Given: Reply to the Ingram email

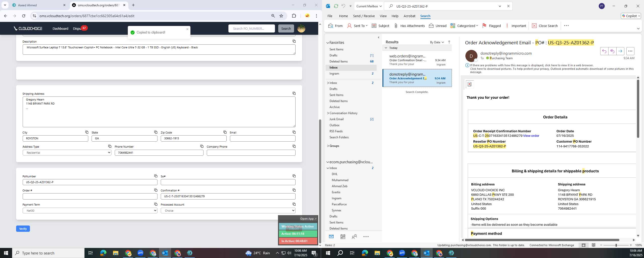Looking at the screenshot, I should pos(604,51).
